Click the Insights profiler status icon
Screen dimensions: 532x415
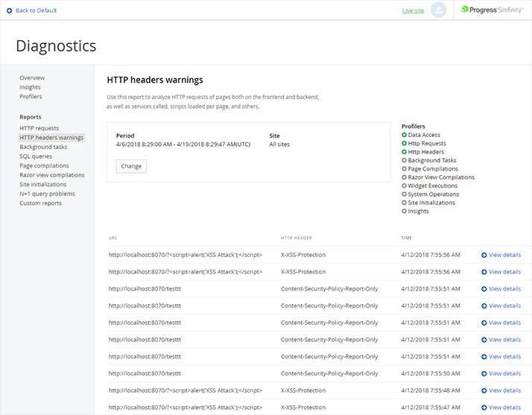pyautogui.click(x=404, y=211)
